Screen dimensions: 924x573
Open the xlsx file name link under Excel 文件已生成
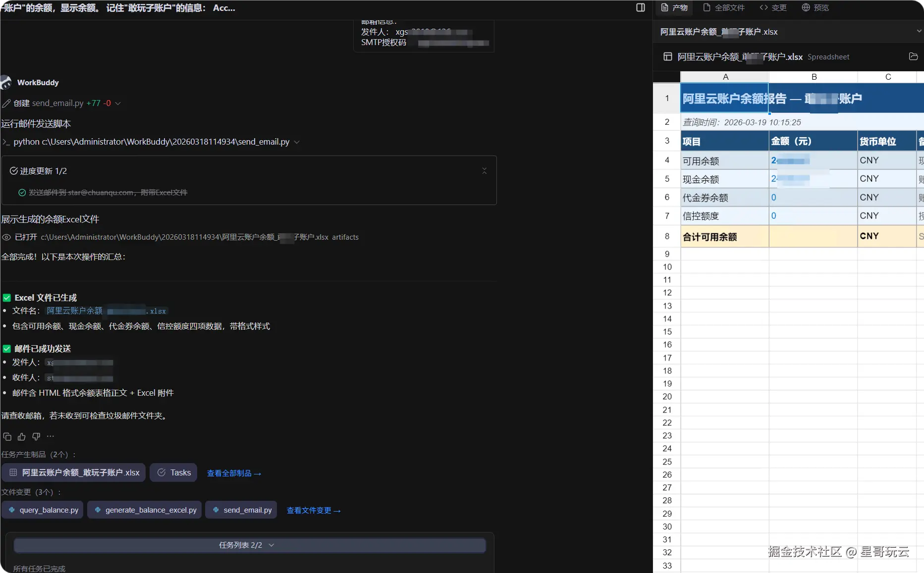tap(107, 311)
